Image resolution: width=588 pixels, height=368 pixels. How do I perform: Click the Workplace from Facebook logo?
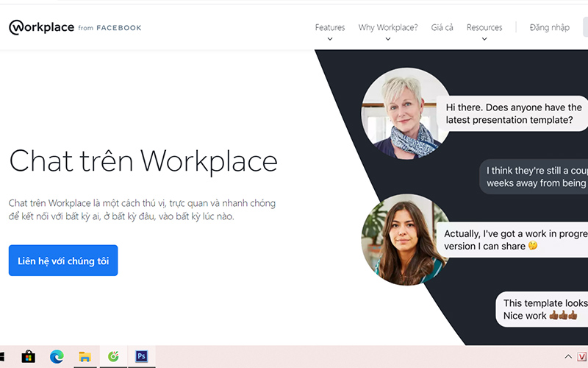(x=75, y=27)
